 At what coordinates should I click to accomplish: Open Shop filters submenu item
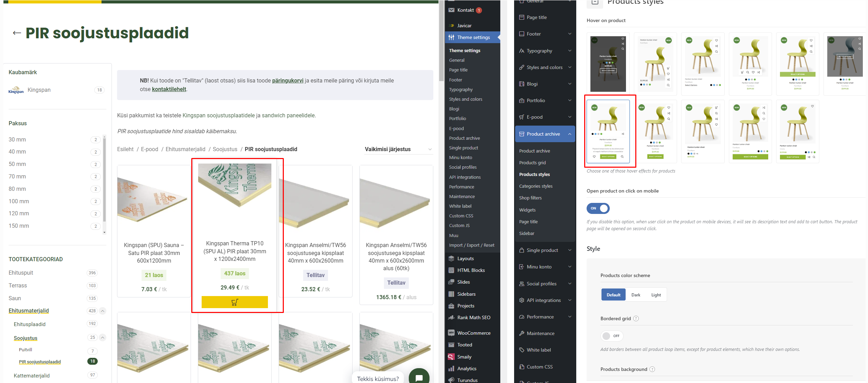pyautogui.click(x=530, y=198)
